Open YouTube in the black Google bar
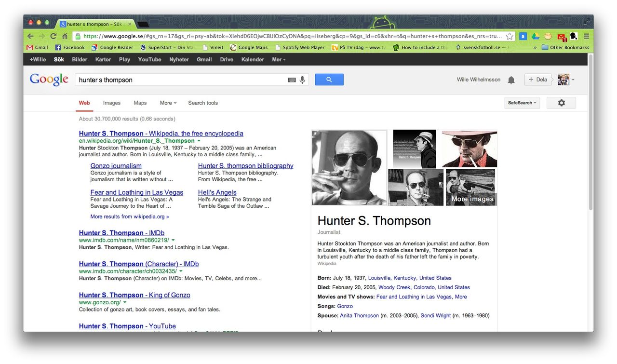617x364 pixels. click(x=149, y=59)
